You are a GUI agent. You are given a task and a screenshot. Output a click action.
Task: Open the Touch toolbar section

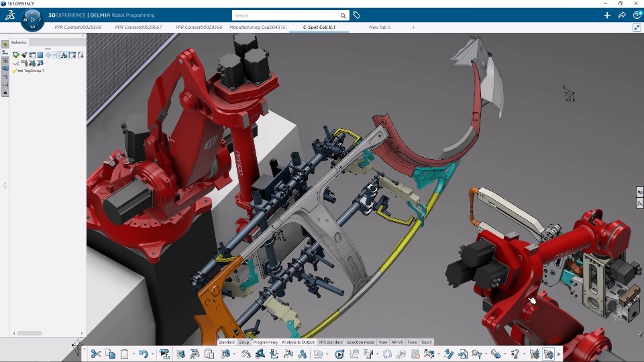(x=427, y=343)
